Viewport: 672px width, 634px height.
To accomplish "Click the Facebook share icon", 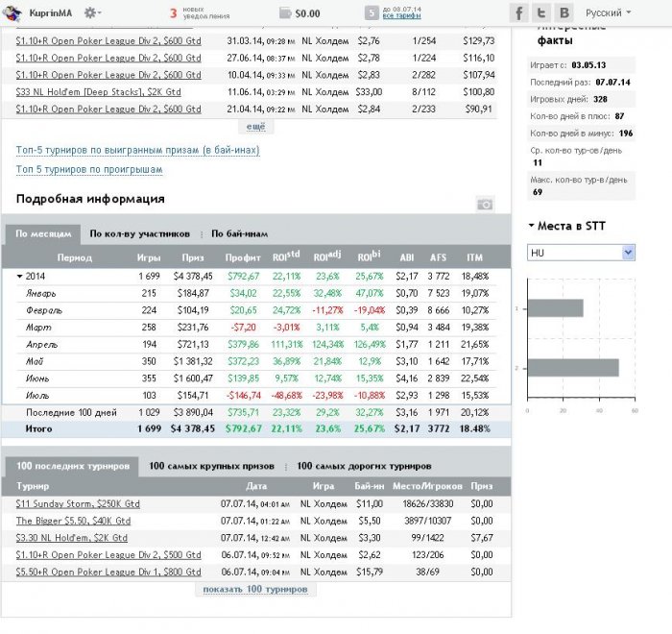I will (x=519, y=13).
